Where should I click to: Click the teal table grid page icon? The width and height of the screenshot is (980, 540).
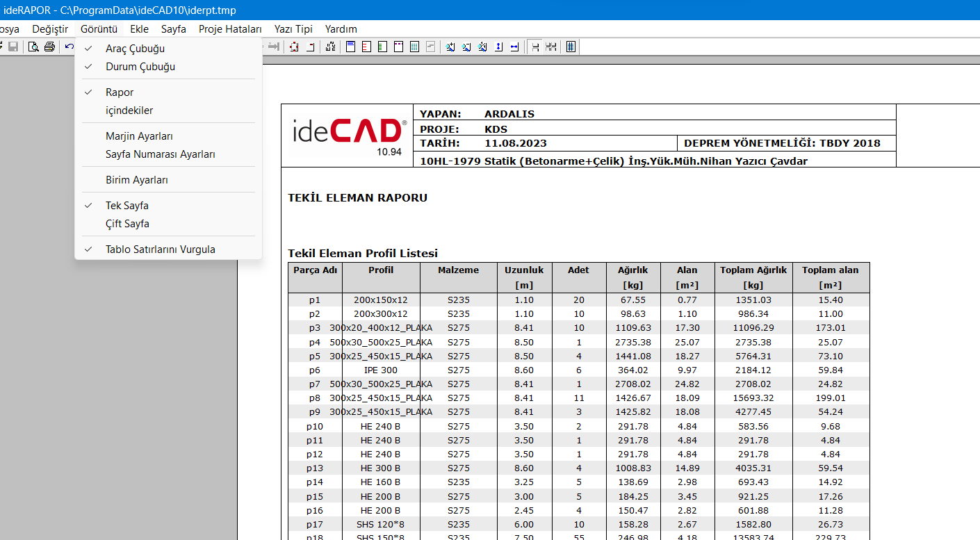[x=414, y=47]
